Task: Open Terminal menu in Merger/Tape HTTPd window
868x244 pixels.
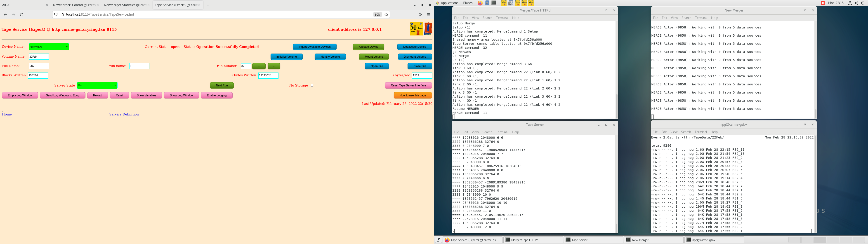Action: click(502, 18)
